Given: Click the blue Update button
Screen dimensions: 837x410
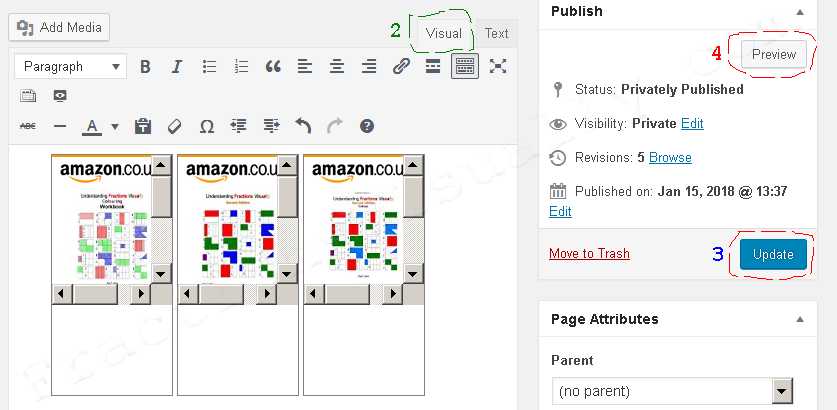Looking at the screenshot, I should coord(773,255).
